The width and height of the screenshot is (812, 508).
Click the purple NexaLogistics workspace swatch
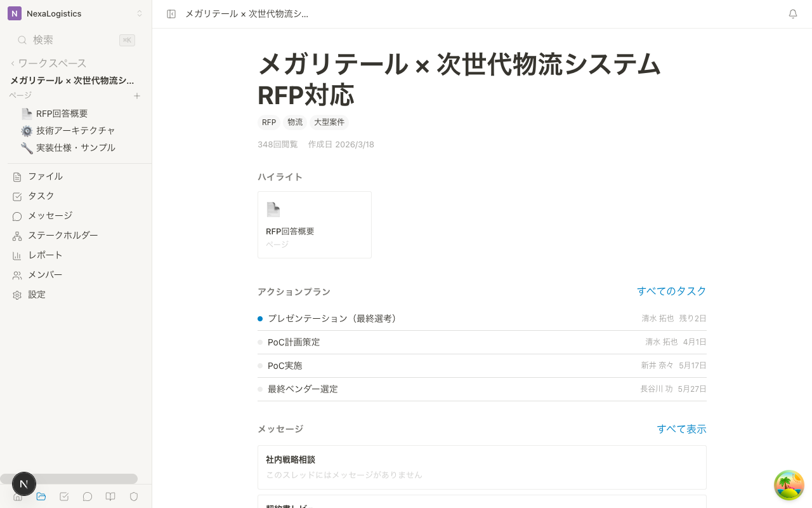[x=14, y=13]
